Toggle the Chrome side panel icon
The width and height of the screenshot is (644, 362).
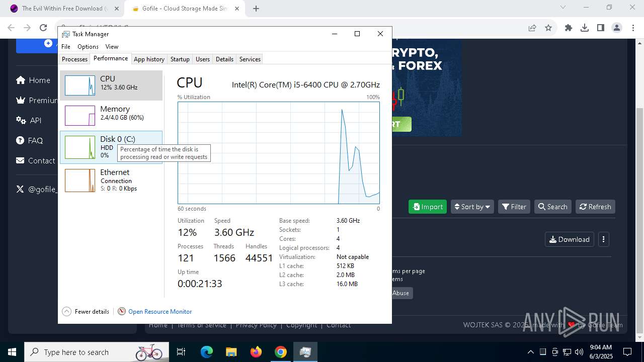(x=601, y=28)
